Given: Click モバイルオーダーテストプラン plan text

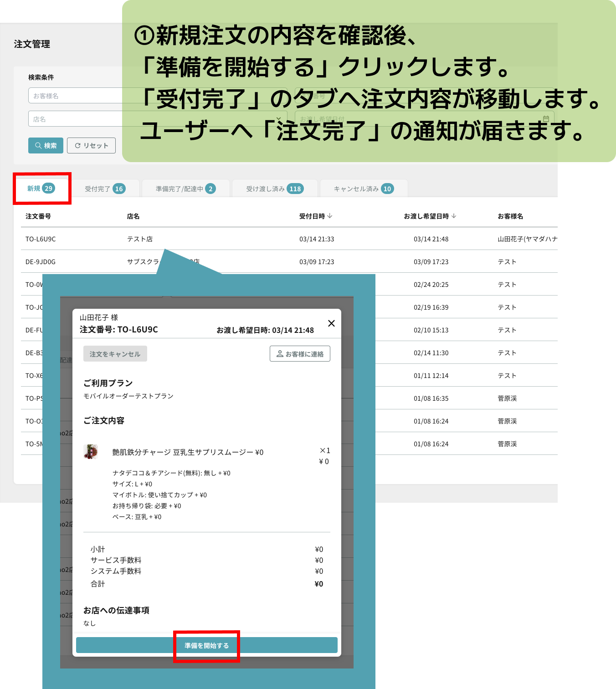Looking at the screenshot, I should point(128,396).
